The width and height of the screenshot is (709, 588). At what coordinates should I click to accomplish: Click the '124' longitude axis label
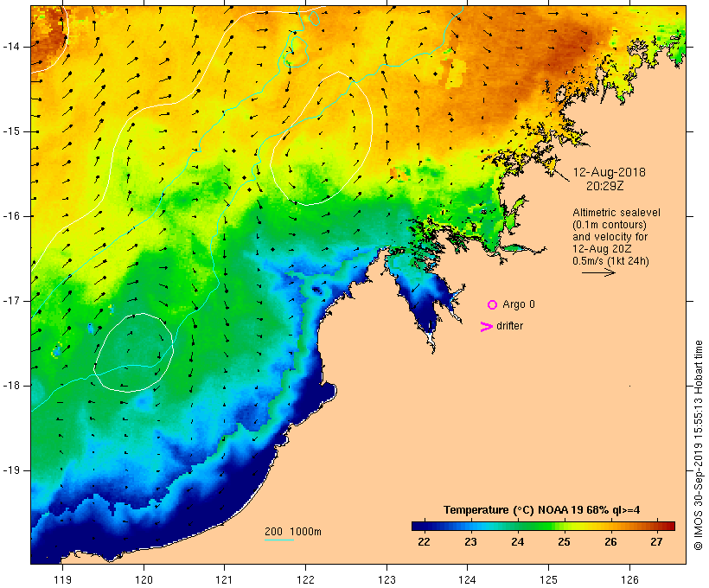pos(468,579)
